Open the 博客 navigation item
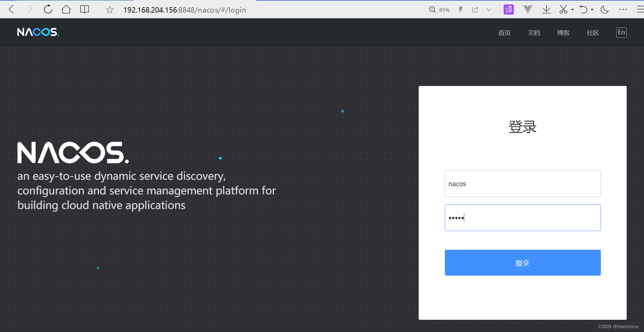The height and width of the screenshot is (332, 644). pos(563,33)
